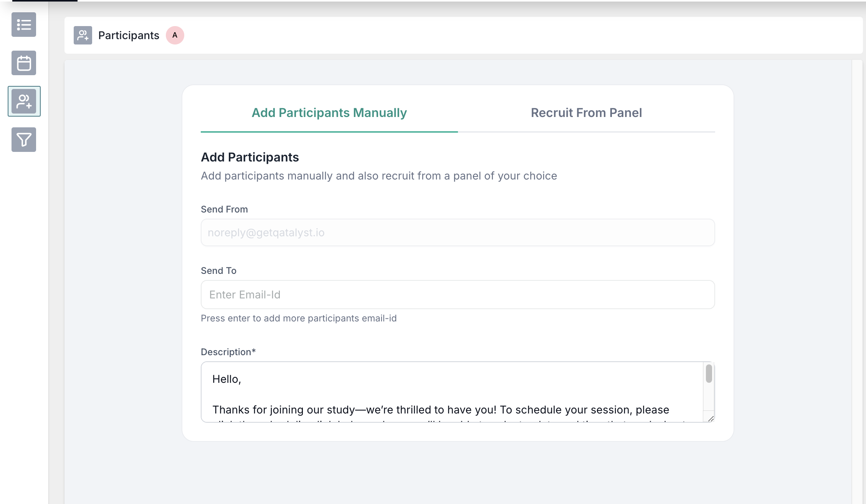Image resolution: width=866 pixels, height=504 pixels.
Task: Click the Description* field label
Action: [228, 352]
